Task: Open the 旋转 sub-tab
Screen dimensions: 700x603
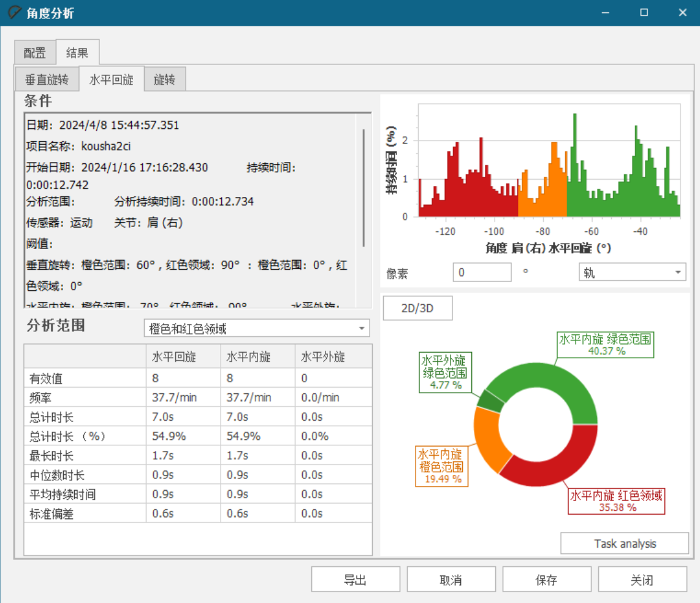Action: (x=164, y=80)
